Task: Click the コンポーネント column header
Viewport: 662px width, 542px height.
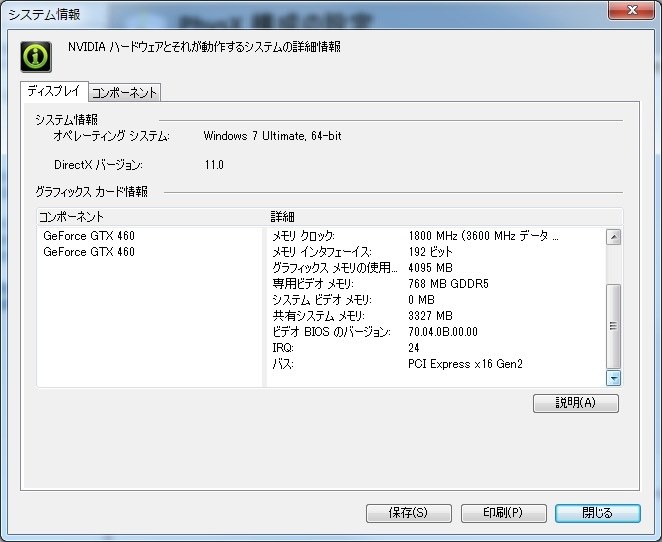Action: point(151,217)
